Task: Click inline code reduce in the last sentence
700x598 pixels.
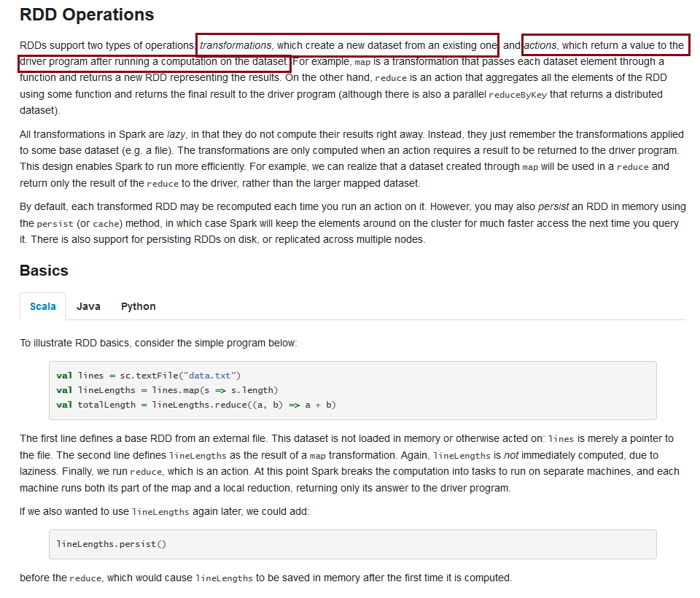Action: pos(86,578)
